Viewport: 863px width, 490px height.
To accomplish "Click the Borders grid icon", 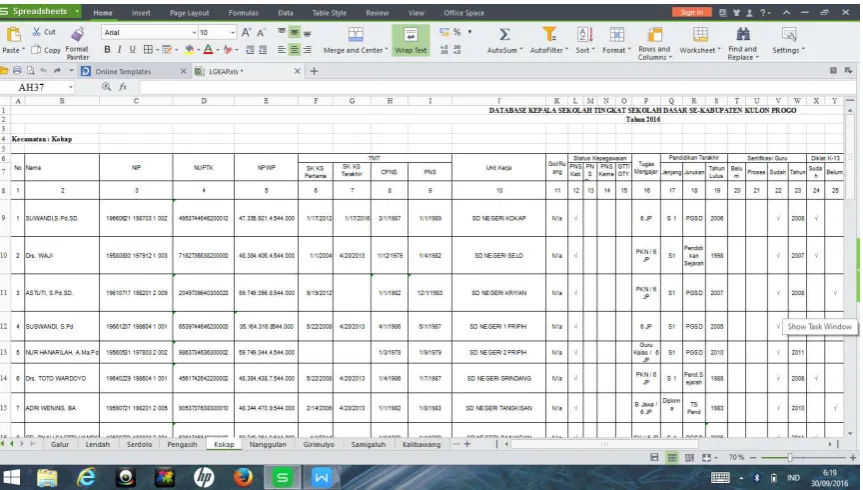I will pos(148,50).
